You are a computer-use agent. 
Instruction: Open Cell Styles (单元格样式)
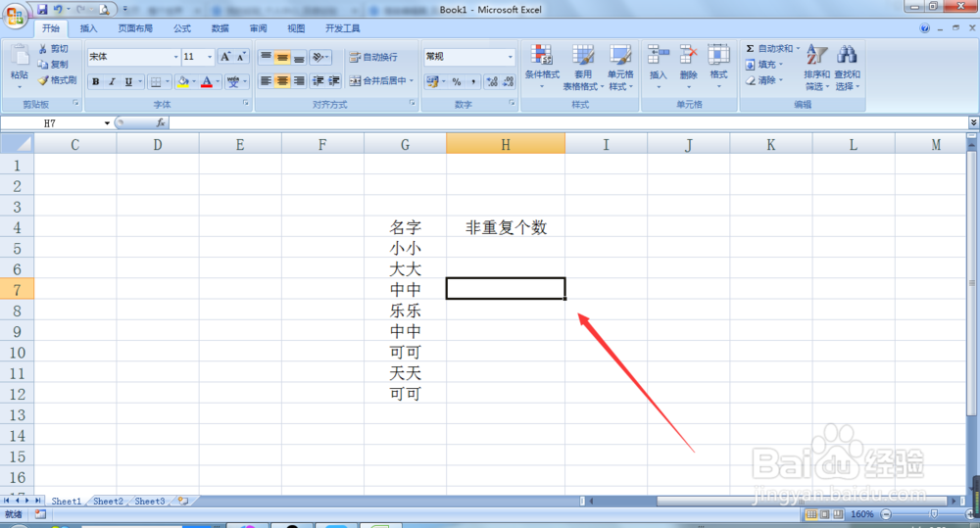pos(620,67)
